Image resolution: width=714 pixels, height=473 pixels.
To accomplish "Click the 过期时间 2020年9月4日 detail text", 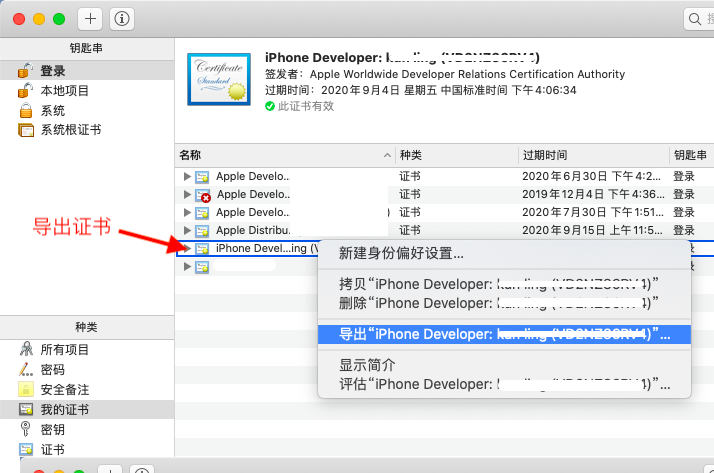I will (421, 90).
